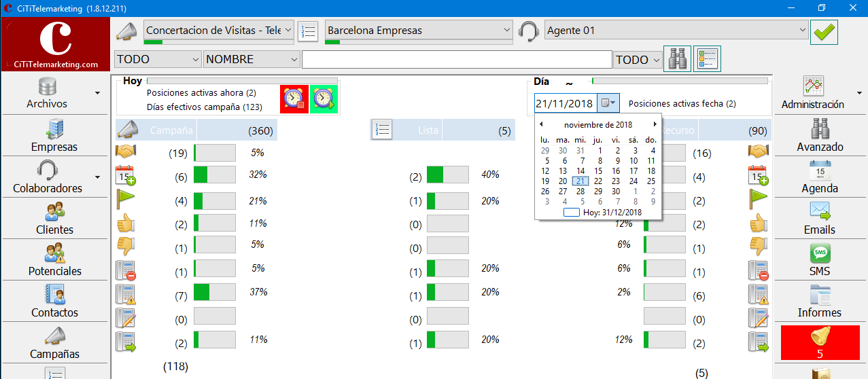This screenshot has width=868, height=379.
Task: Open the Administración chart panel
Action: coord(813,94)
